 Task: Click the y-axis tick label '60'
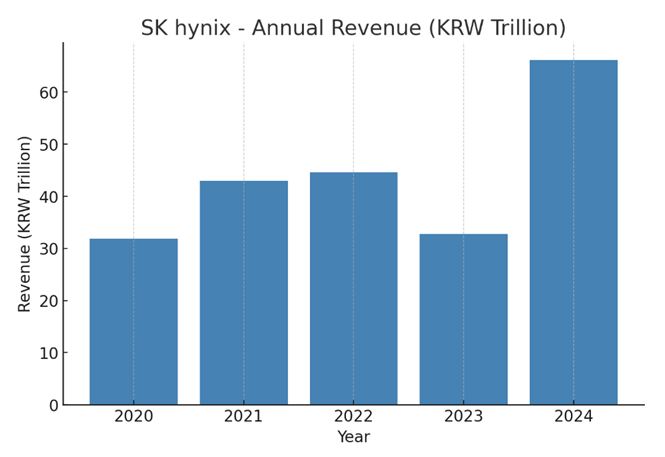(49, 93)
